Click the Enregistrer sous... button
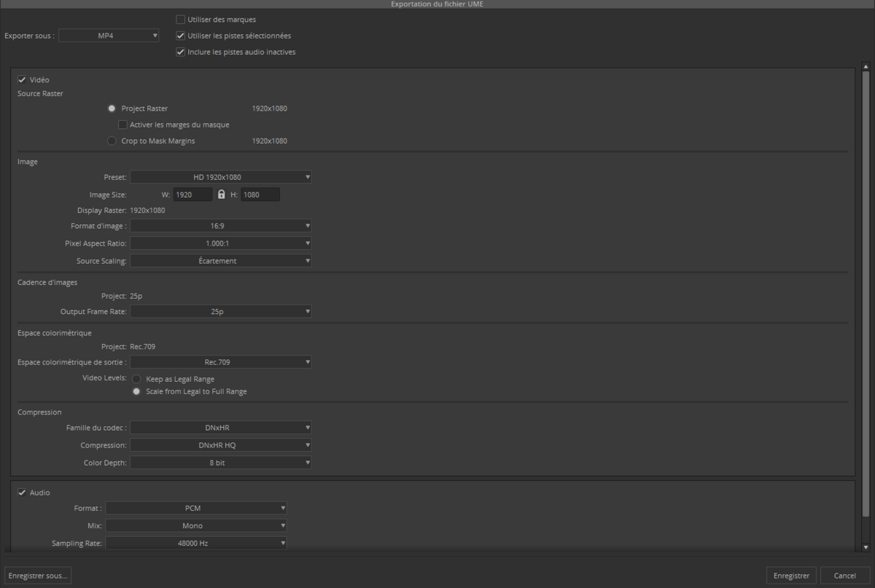 pyautogui.click(x=38, y=576)
